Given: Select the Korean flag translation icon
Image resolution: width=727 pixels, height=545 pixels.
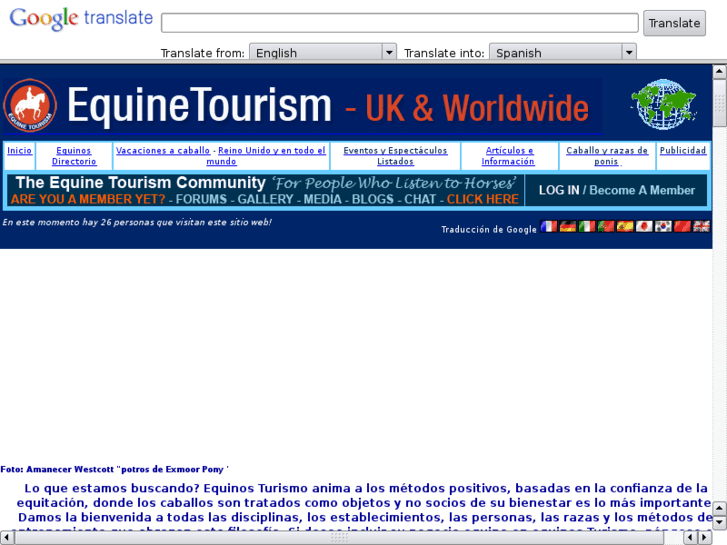Looking at the screenshot, I should click(663, 226).
